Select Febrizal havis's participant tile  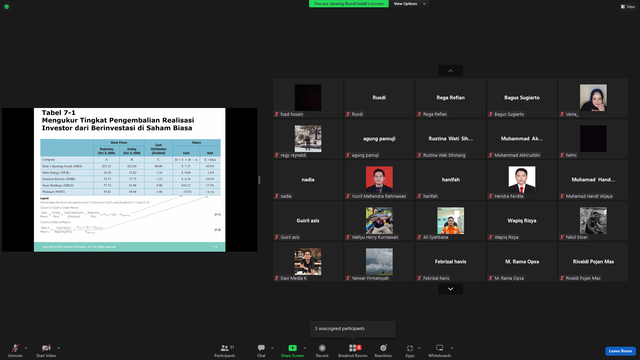tap(451, 262)
